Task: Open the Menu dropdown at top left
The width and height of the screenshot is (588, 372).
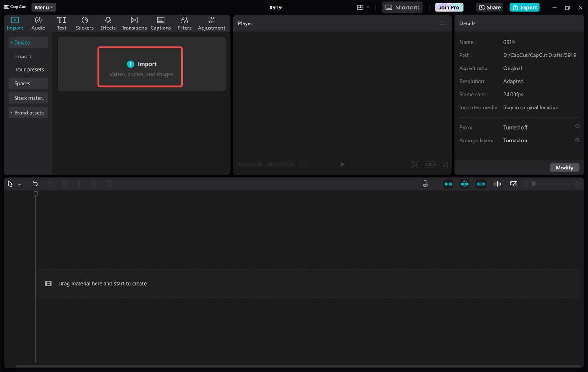Action: pyautogui.click(x=43, y=7)
